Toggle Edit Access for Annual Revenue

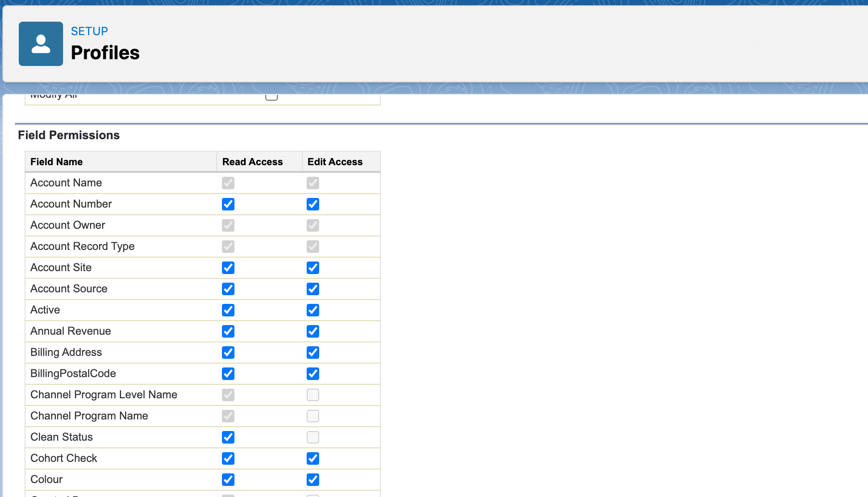pyautogui.click(x=312, y=331)
